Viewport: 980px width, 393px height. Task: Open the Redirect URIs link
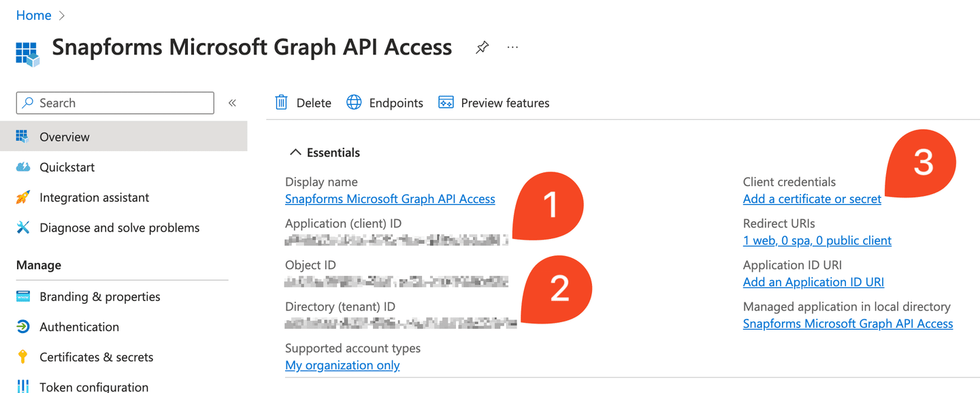click(x=817, y=240)
